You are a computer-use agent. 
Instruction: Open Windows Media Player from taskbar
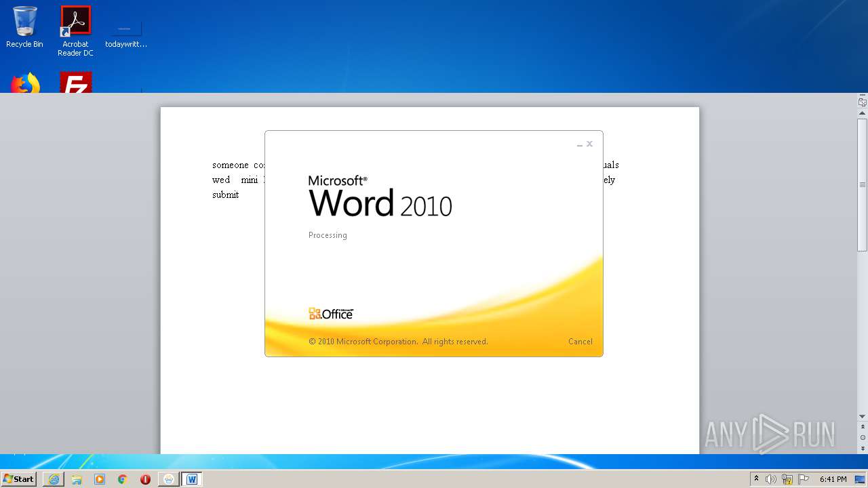click(x=100, y=479)
